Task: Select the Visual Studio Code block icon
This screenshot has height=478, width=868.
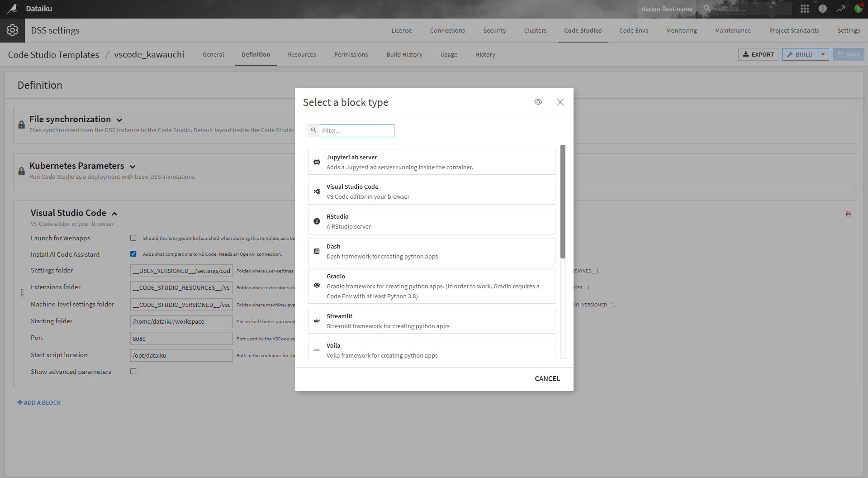Action: tap(317, 191)
